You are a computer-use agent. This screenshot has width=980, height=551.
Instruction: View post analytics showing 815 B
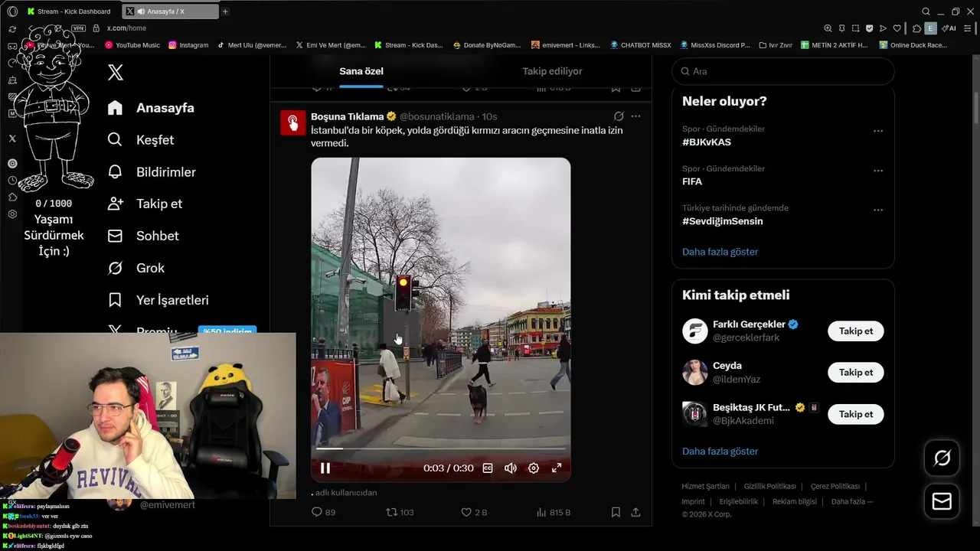pyautogui.click(x=553, y=512)
